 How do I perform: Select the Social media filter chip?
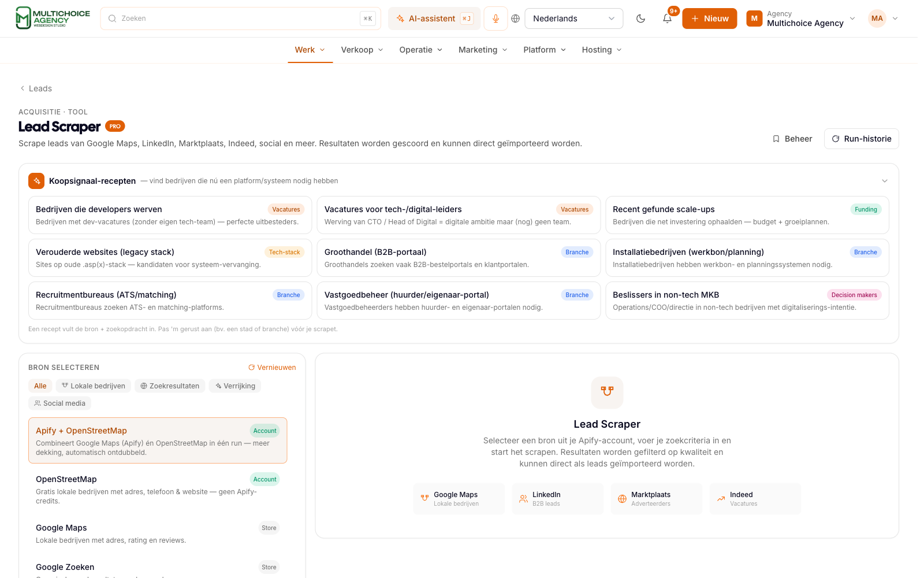pyautogui.click(x=59, y=403)
